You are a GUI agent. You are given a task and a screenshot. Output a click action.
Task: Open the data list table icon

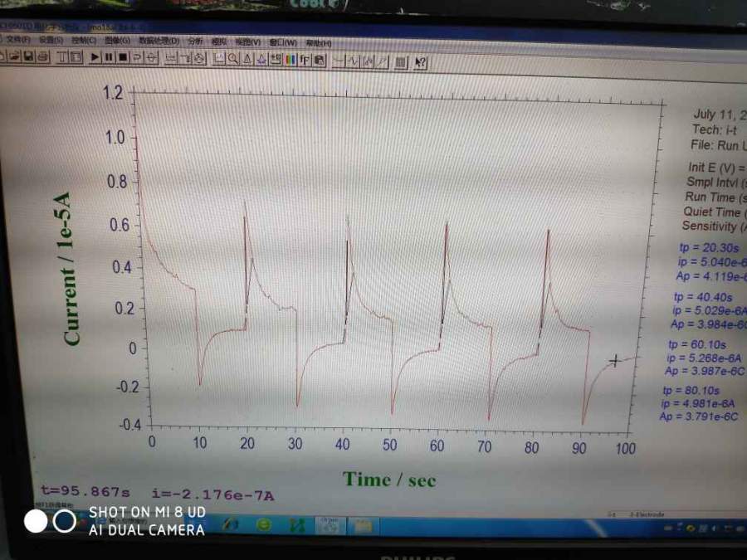401,62
